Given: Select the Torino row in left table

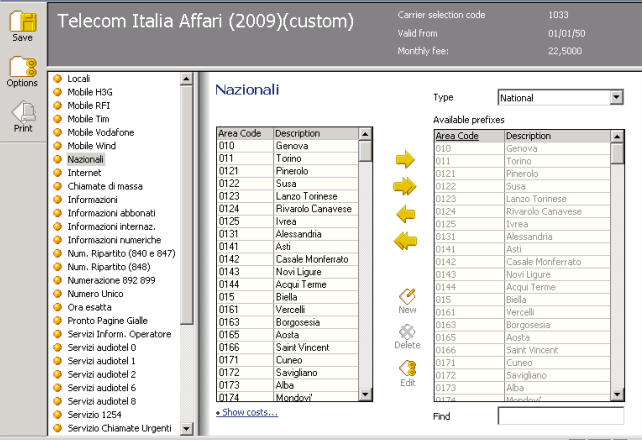Looking at the screenshot, I should pyautogui.click(x=291, y=158).
